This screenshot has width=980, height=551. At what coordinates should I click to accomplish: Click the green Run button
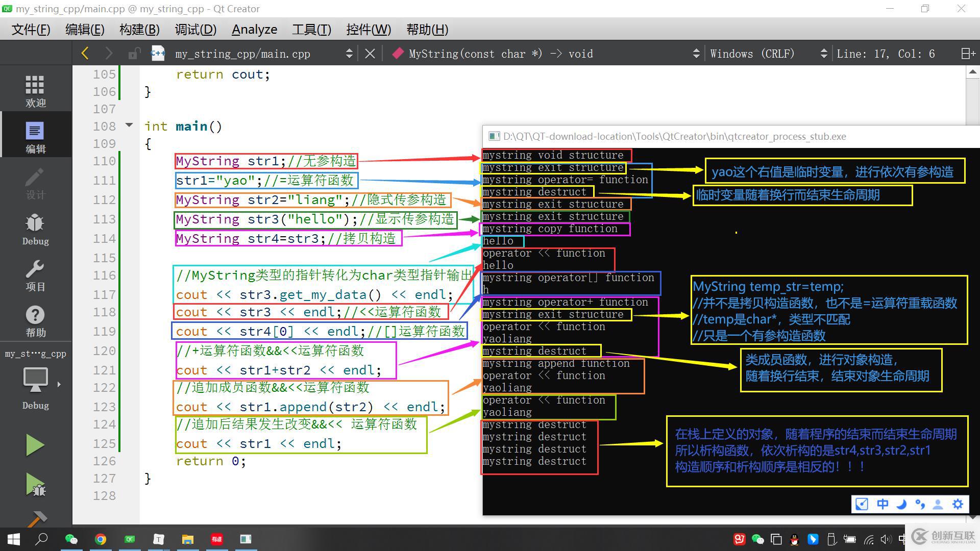tap(35, 445)
